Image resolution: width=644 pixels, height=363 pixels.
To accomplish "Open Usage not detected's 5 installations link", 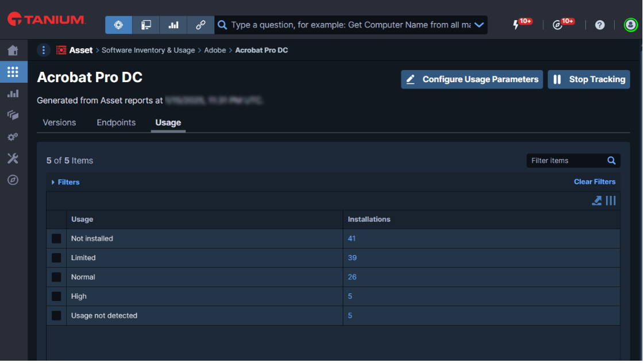I will tap(350, 315).
